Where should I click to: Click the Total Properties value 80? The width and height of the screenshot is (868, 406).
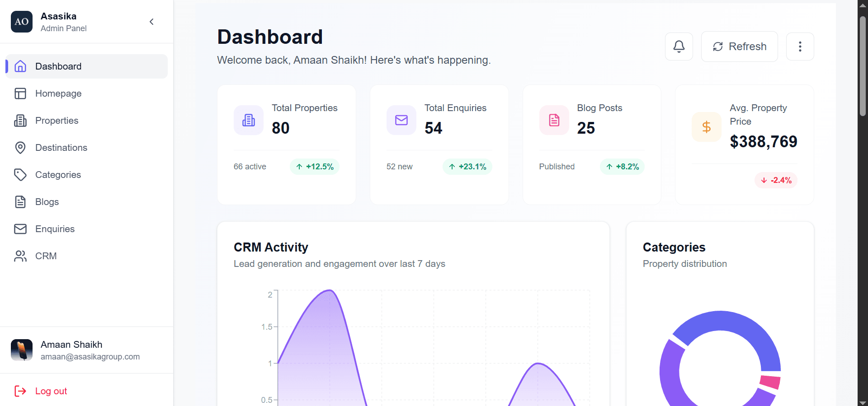tap(281, 128)
